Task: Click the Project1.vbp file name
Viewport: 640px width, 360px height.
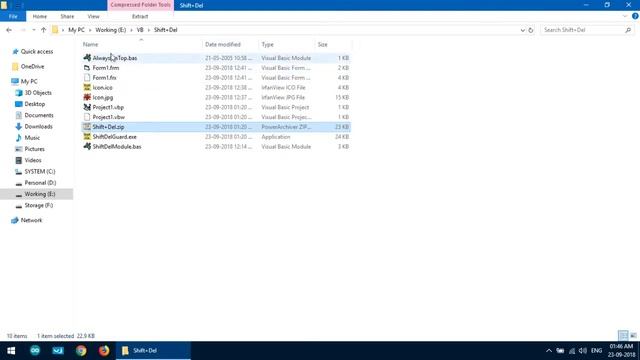Action: click(x=108, y=107)
